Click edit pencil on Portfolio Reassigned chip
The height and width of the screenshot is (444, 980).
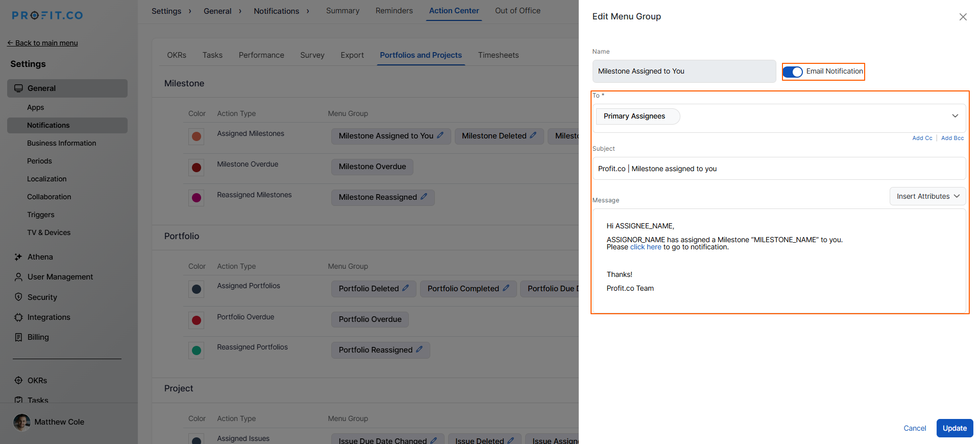pos(420,349)
